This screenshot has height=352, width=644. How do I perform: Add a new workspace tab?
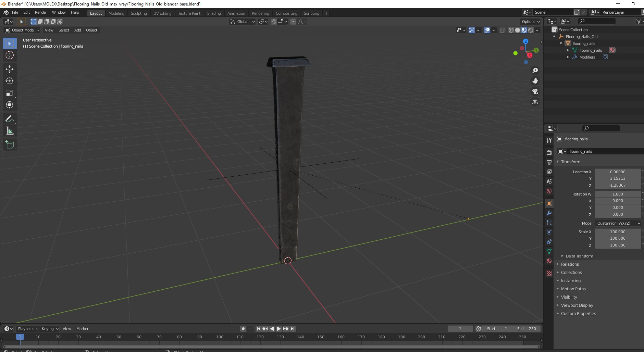coord(326,13)
